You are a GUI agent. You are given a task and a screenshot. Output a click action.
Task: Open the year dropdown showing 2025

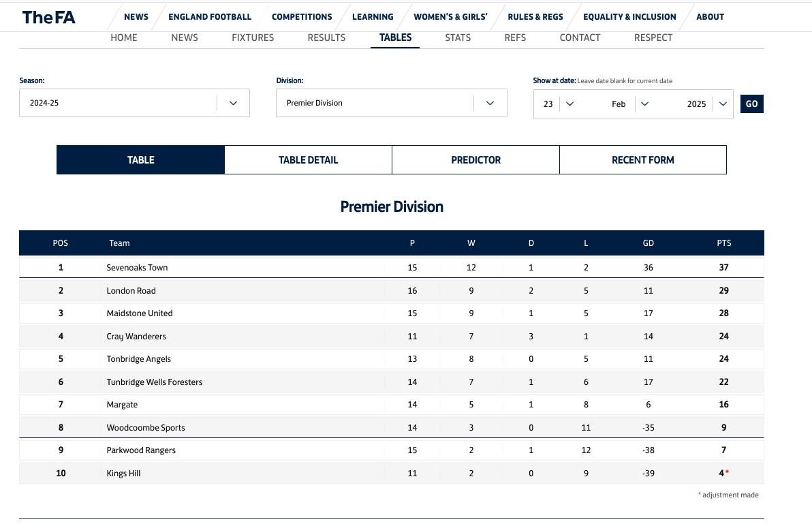pos(707,104)
